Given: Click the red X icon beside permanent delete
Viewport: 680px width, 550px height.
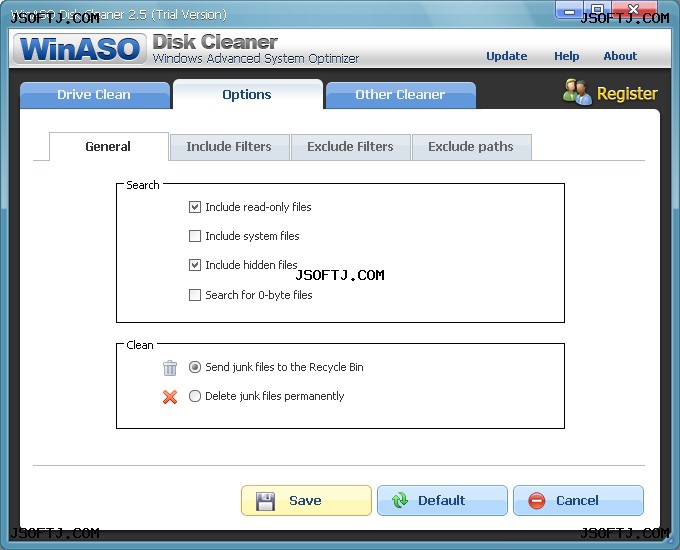Looking at the screenshot, I should [x=170, y=396].
